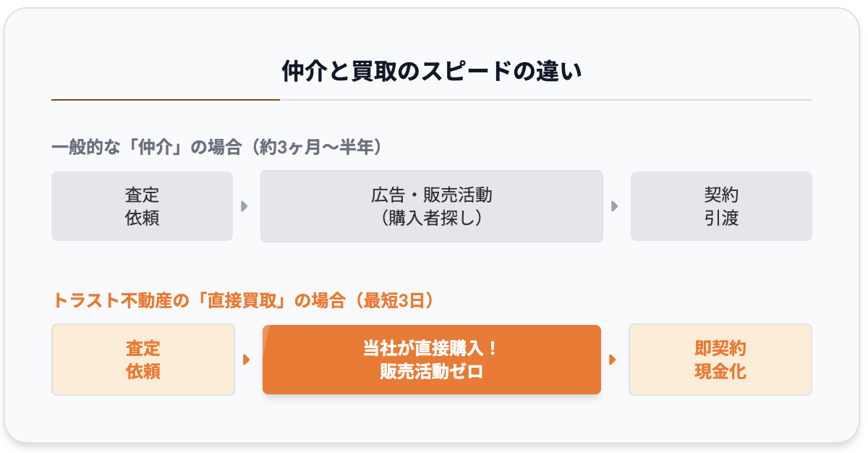Click the gray arrow before the 契約引渡 box

pyautogui.click(x=615, y=206)
